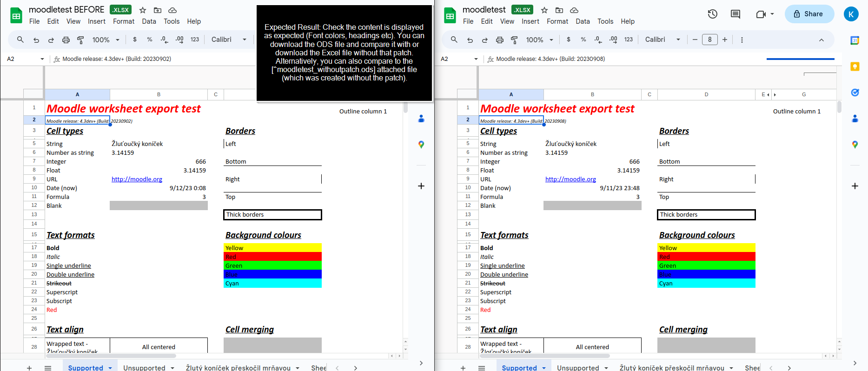Click http://moodle.org link in left window
This screenshot has width=868, height=371.
point(137,179)
